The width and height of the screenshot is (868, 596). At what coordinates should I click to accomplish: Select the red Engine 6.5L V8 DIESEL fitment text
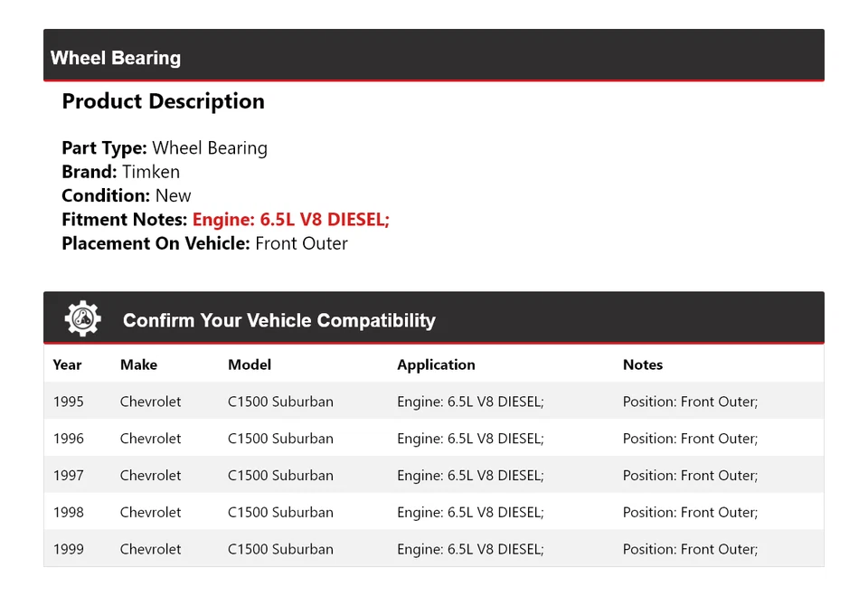pyautogui.click(x=291, y=220)
